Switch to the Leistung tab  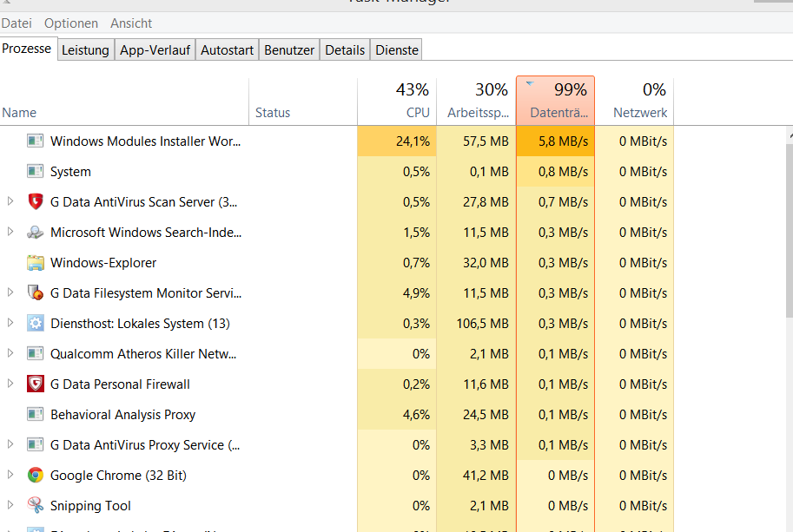point(85,50)
